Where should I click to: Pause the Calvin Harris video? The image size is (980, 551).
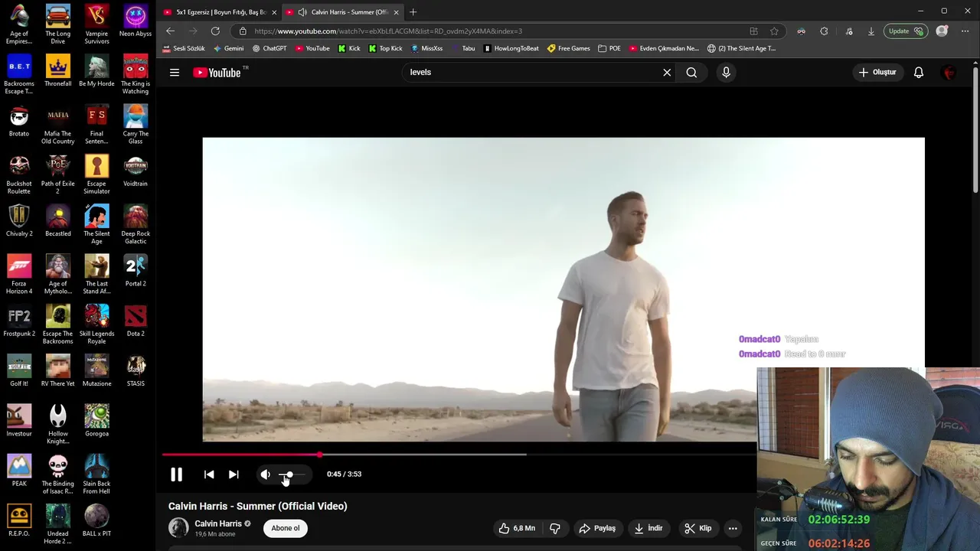[x=176, y=474]
